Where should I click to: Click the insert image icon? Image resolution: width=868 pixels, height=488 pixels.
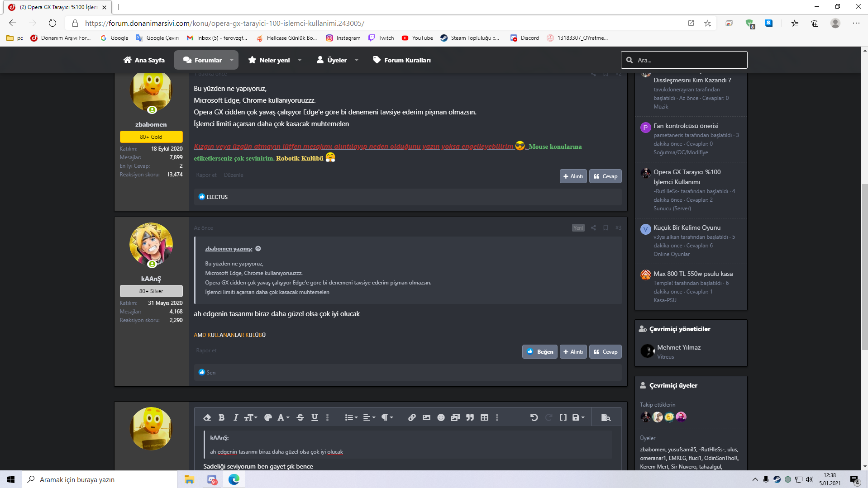[x=426, y=417]
